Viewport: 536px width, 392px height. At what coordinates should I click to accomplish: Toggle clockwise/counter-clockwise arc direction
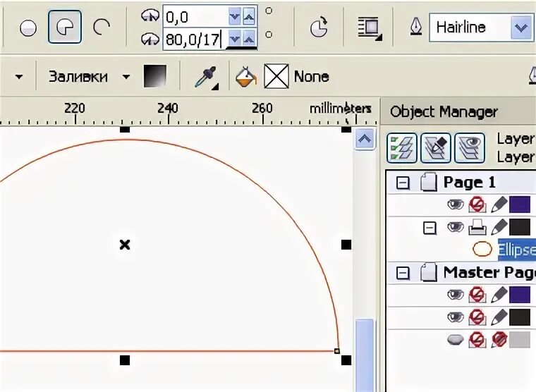[319, 27]
